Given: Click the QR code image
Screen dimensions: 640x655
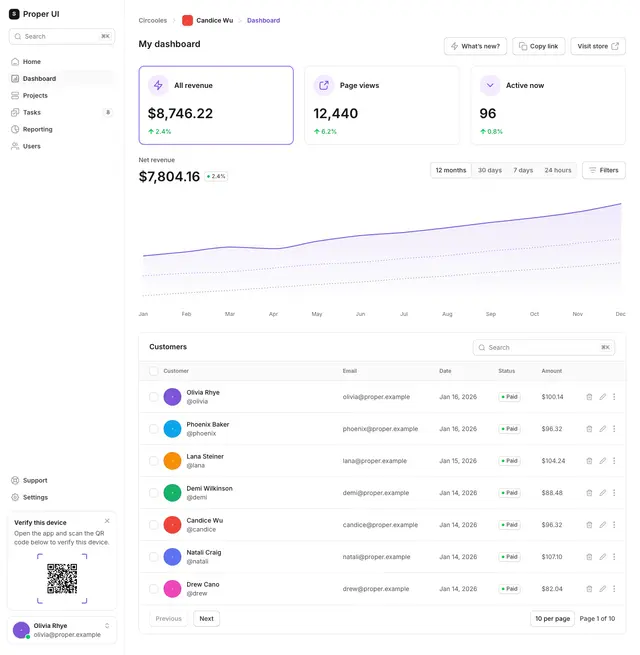Looking at the screenshot, I should 62,579.
